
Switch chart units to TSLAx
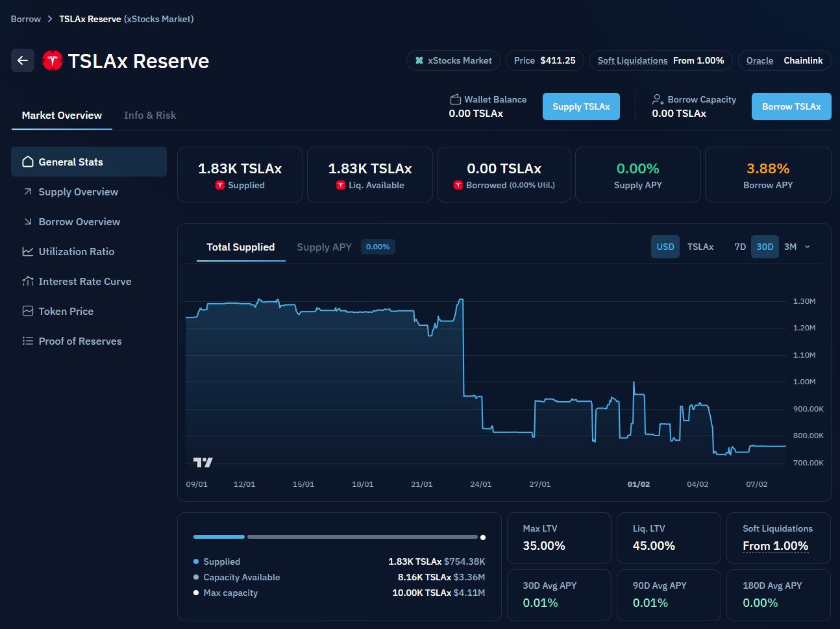(700, 247)
